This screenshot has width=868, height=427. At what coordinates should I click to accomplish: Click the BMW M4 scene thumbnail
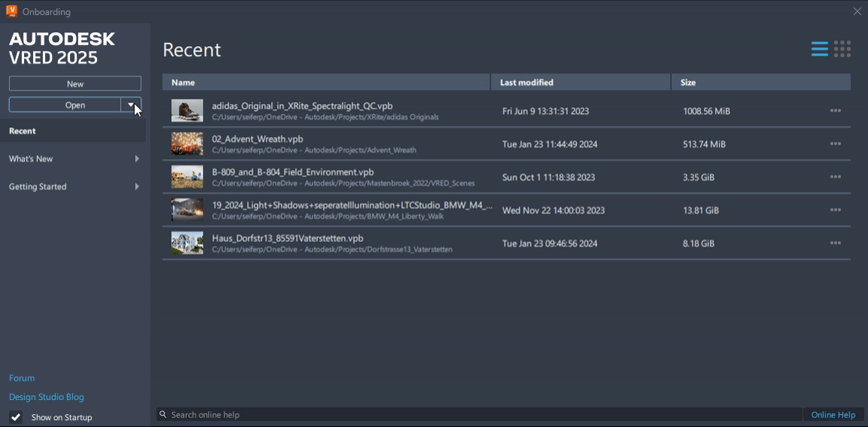[187, 210]
